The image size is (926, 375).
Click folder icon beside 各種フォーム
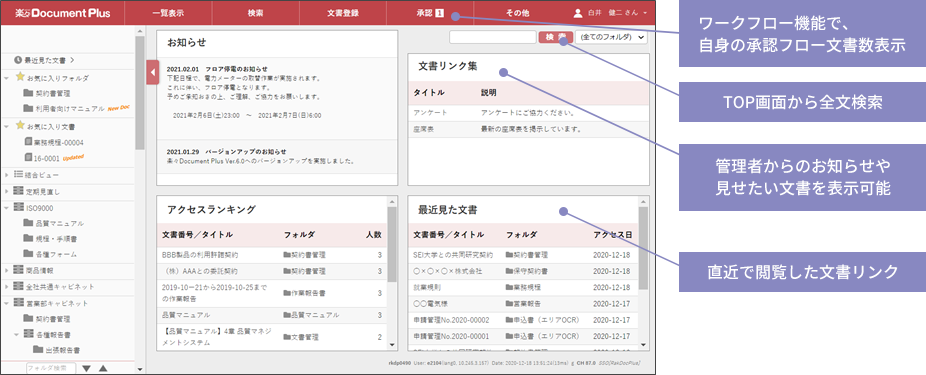point(28,254)
